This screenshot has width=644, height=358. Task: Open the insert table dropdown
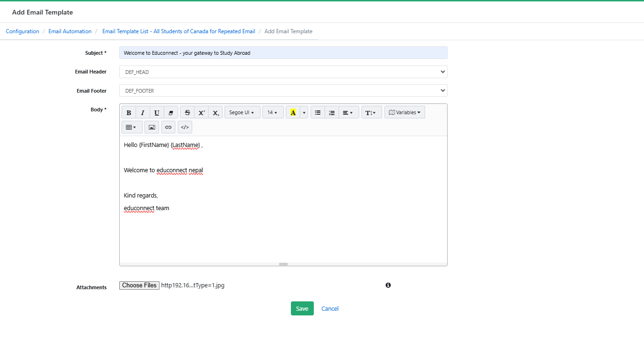(132, 127)
